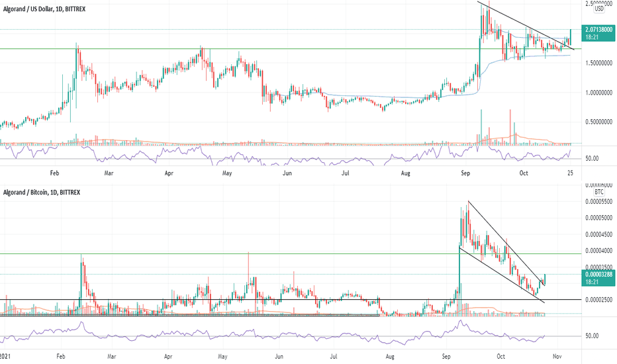Click Sep on the Bitcoin chart time axis
This screenshot has height=364, width=617.
pos(446,357)
